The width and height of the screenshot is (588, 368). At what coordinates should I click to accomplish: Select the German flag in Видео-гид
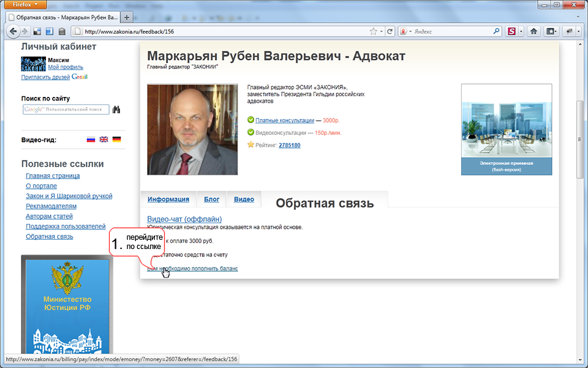(116, 139)
